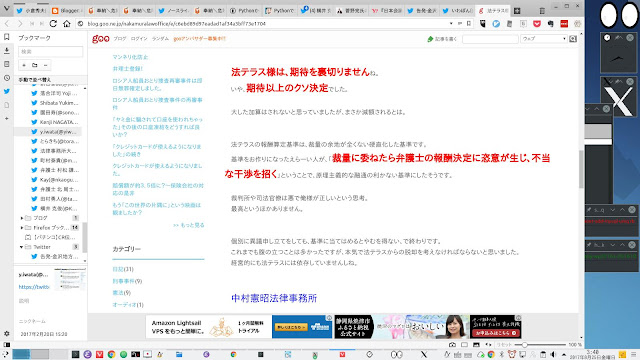Open the History panel clock icon
The width and height of the screenshot is (640, 360).
pyautogui.click(x=7, y=78)
